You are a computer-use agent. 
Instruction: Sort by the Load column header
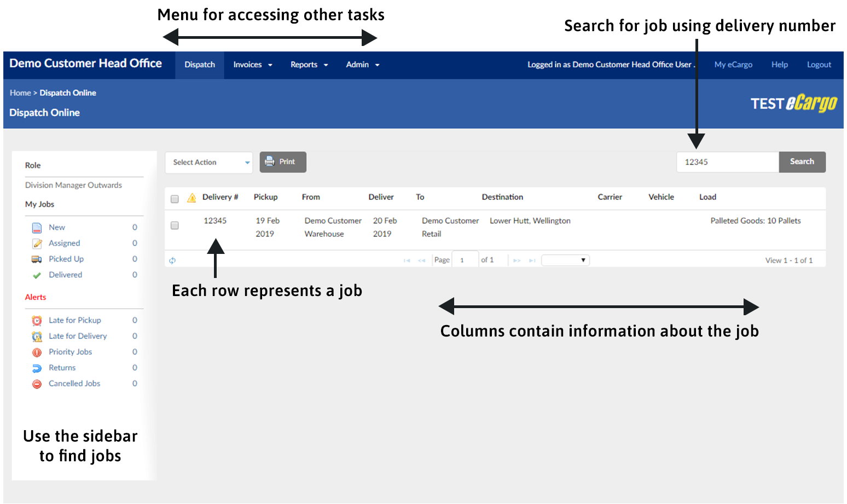(x=707, y=197)
